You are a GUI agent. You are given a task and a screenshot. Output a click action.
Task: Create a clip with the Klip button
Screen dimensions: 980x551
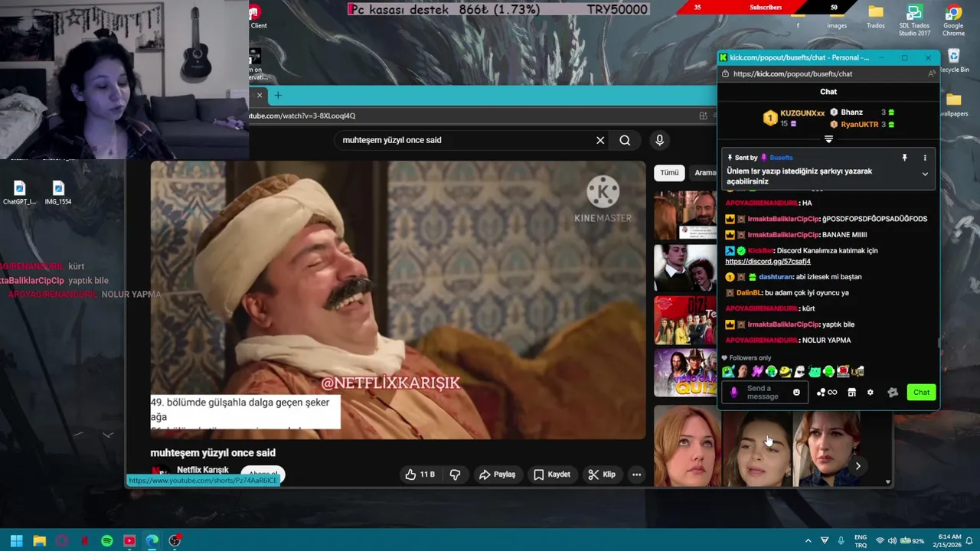pos(601,474)
